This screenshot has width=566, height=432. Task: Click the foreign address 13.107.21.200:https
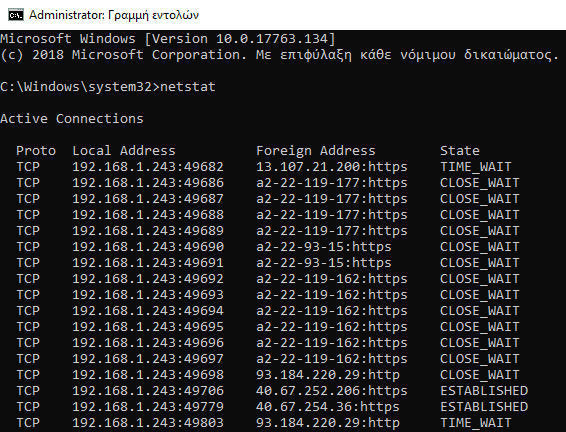[x=332, y=167]
